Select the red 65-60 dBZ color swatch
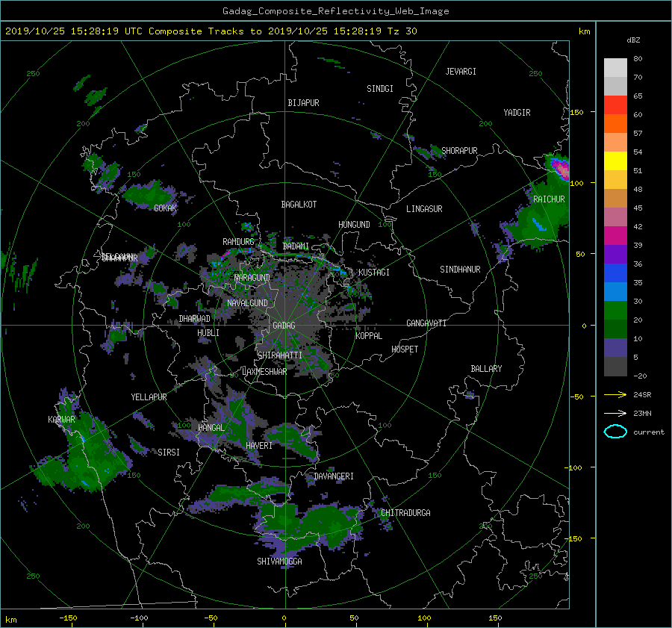672x628 pixels. point(615,105)
